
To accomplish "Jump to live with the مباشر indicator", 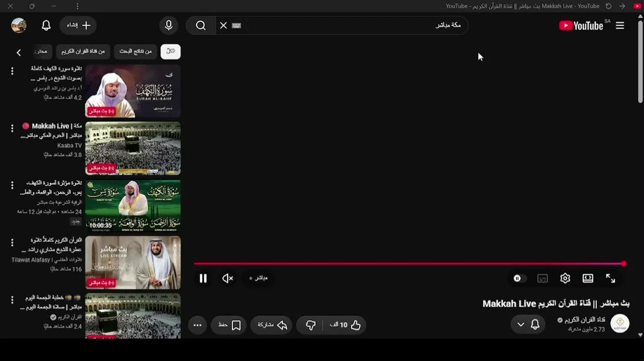I will tap(259, 278).
